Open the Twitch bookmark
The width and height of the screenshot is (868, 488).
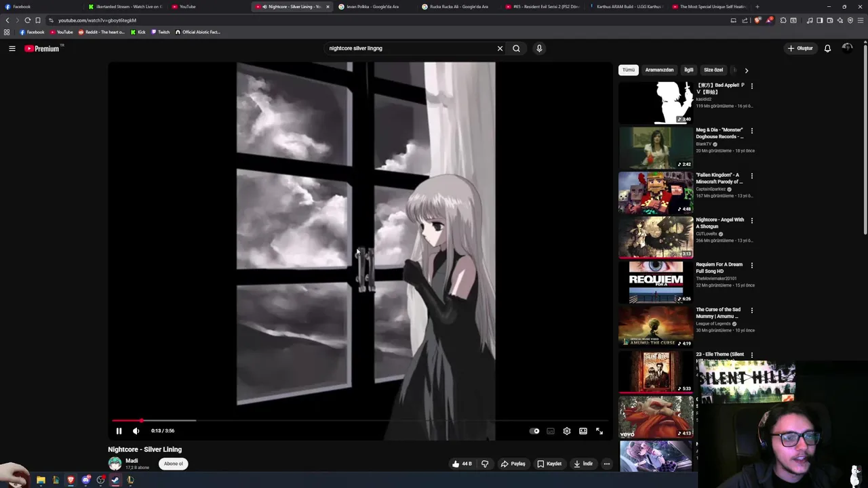point(161,32)
